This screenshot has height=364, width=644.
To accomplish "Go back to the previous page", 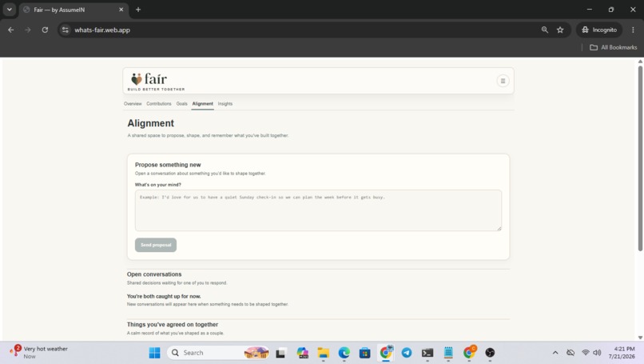I will (x=11, y=30).
